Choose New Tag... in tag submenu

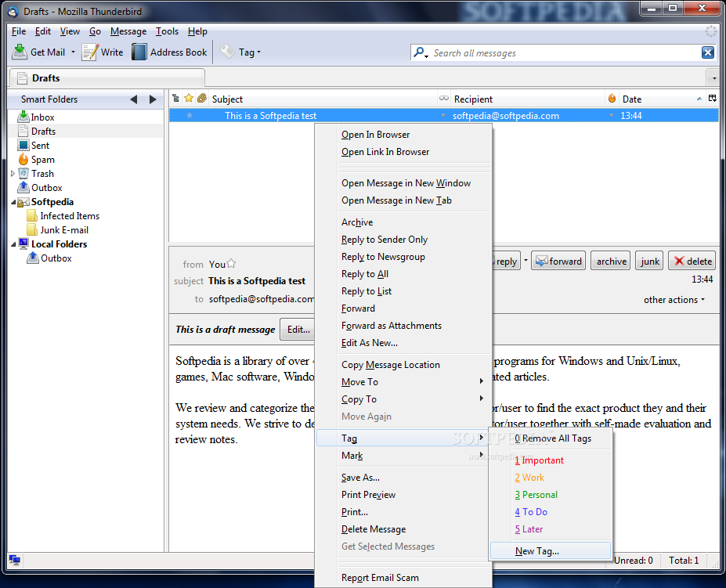[550, 550]
